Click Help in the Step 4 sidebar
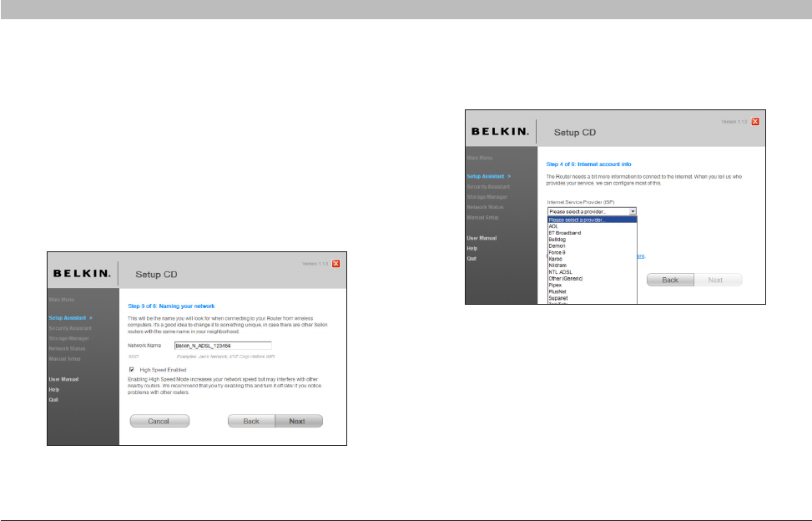This screenshot has height=521, width=812. click(x=472, y=249)
